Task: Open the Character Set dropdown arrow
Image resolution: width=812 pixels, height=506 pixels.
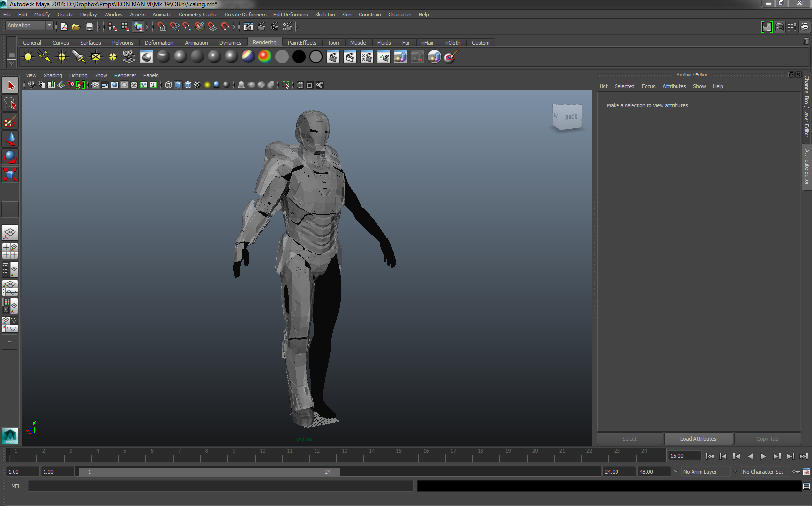Action: coord(735,471)
